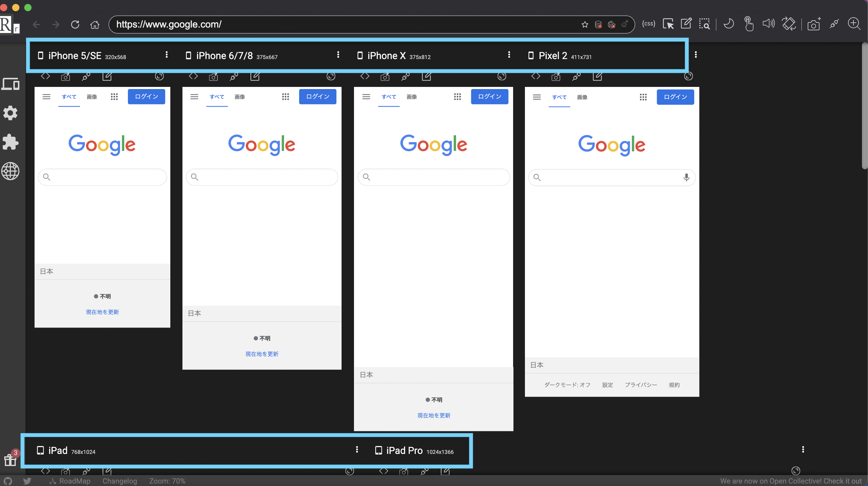The height and width of the screenshot is (486, 868).
Task: Open the hamburger menu in Pixel 2 view
Action: click(537, 97)
